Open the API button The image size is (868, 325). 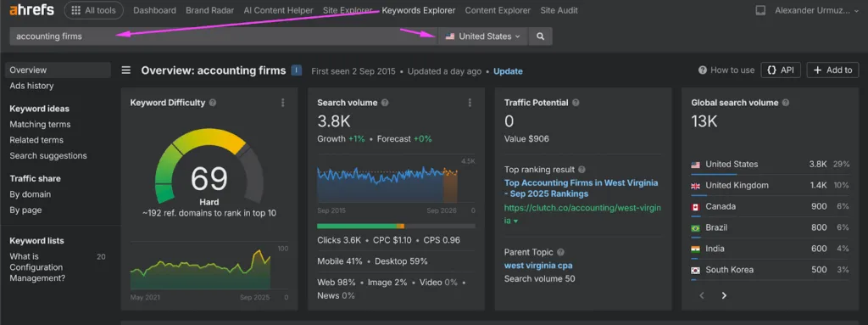click(781, 70)
